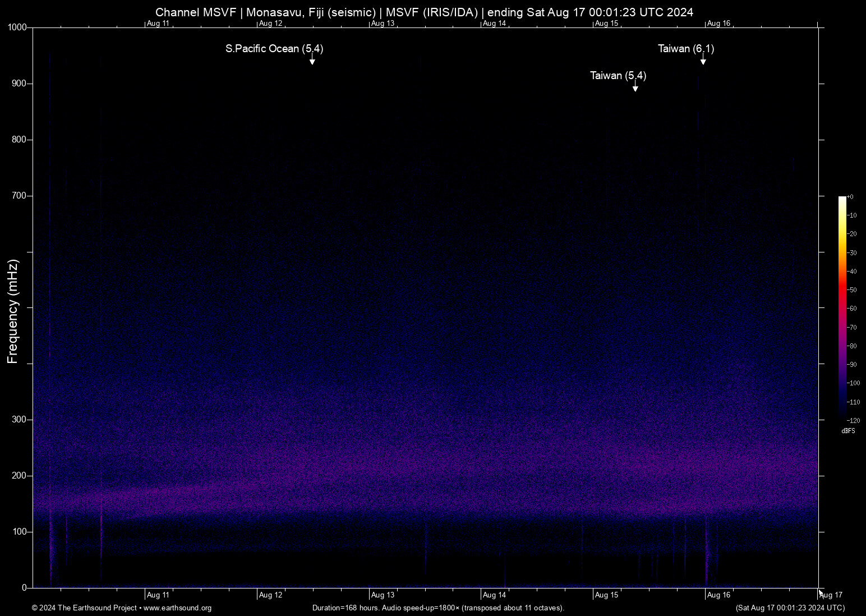Image resolution: width=866 pixels, height=616 pixels.
Task: Click the Aug 14 label on the bottom time axis
Action: click(494, 595)
